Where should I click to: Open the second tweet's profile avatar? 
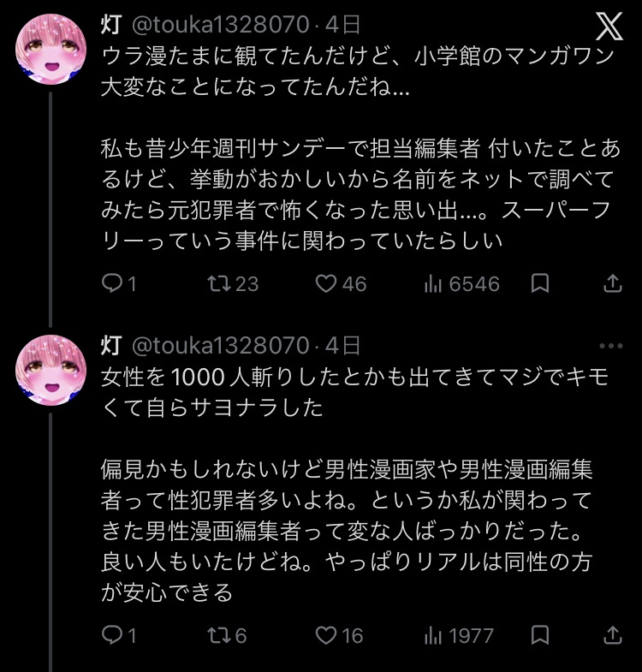[51, 370]
